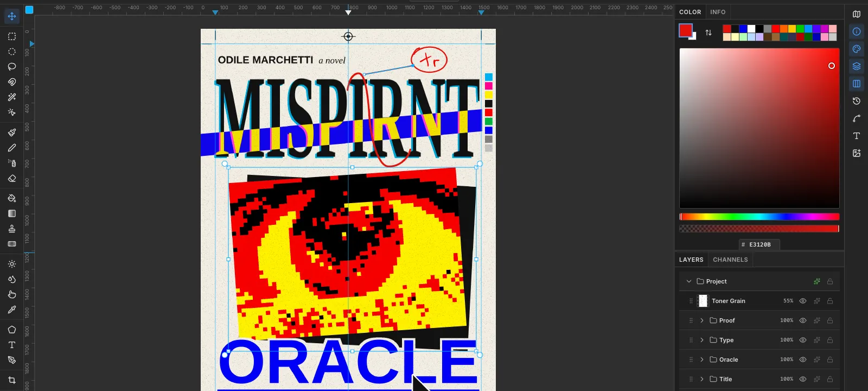This screenshot has height=391, width=868.
Task: Click the rainbow hue slider
Action: click(x=759, y=217)
